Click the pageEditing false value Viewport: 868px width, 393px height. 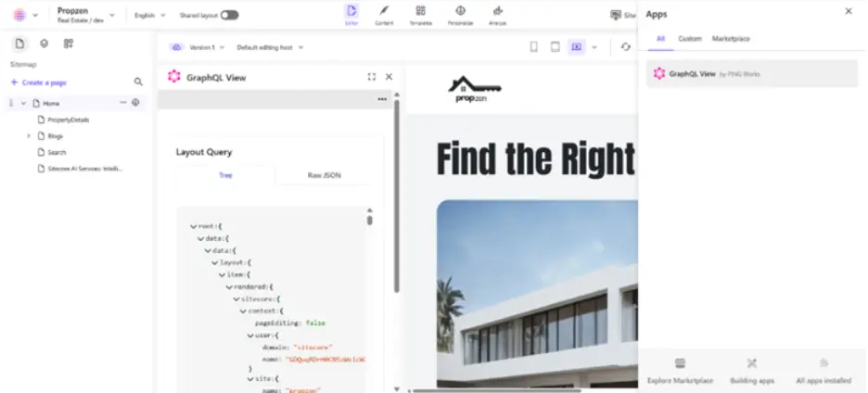(x=315, y=323)
